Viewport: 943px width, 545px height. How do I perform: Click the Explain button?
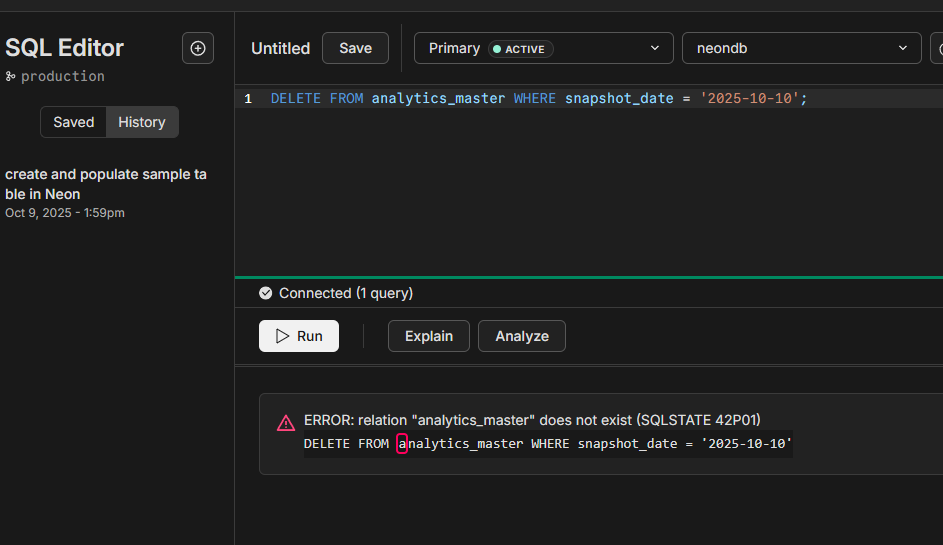(x=428, y=336)
